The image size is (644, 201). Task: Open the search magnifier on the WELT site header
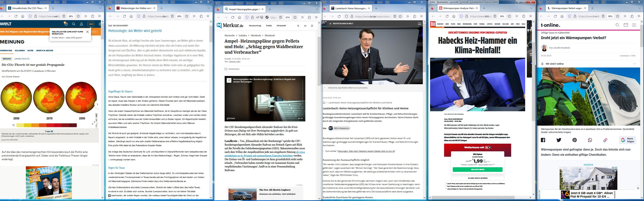[x=74, y=24]
